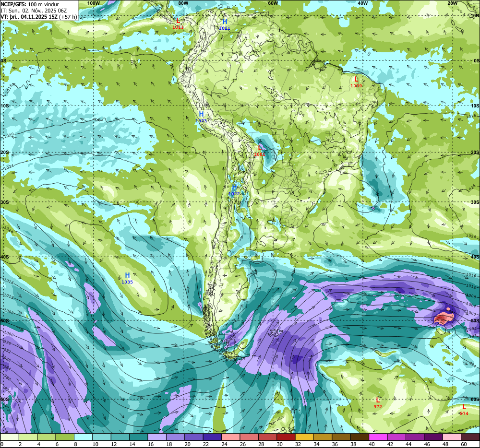This screenshot has width=480, height=448.
Task: Select the teal 14–16 legend swatch
Action: click(x=139, y=437)
